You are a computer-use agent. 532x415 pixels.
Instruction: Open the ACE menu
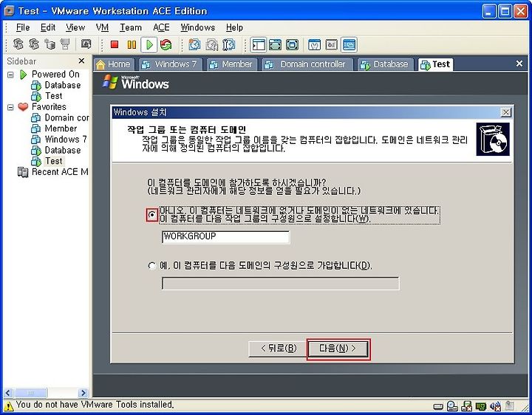[161, 27]
